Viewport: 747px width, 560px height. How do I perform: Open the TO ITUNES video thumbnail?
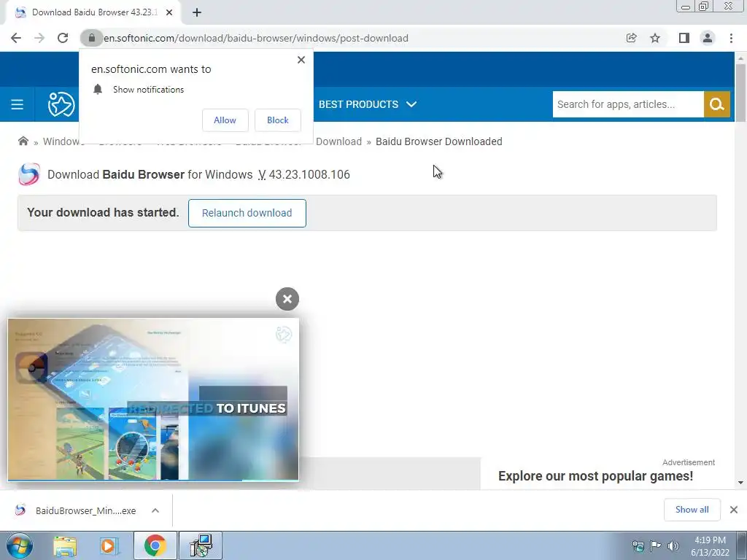coord(153,400)
